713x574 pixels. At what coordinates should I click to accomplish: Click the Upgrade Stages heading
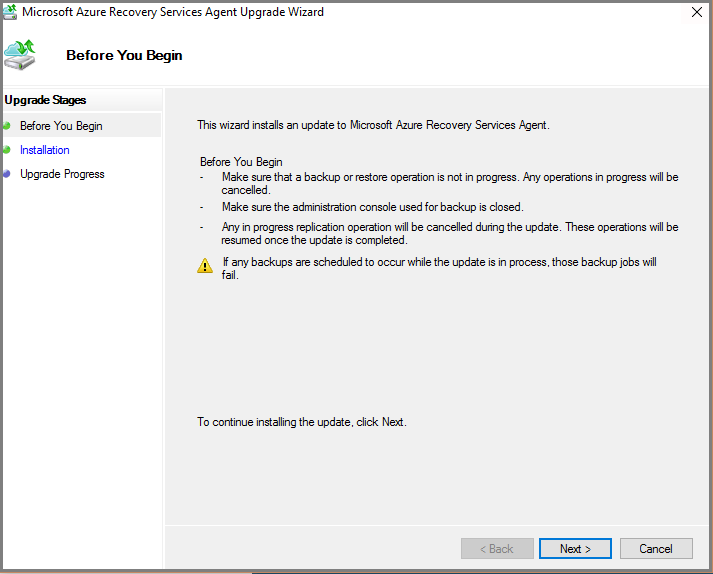(x=46, y=100)
